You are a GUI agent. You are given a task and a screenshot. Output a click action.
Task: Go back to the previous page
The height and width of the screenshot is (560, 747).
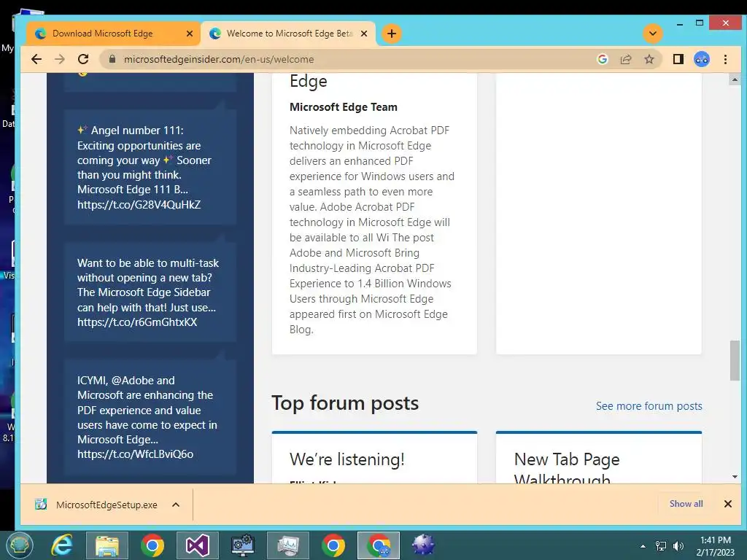pyautogui.click(x=36, y=59)
